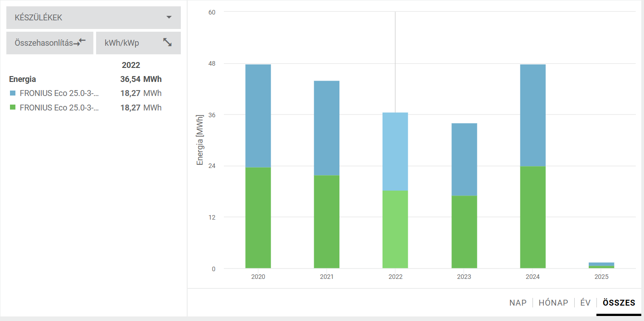
Task: Switch to the NAP tab
Action: tap(518, 303)
